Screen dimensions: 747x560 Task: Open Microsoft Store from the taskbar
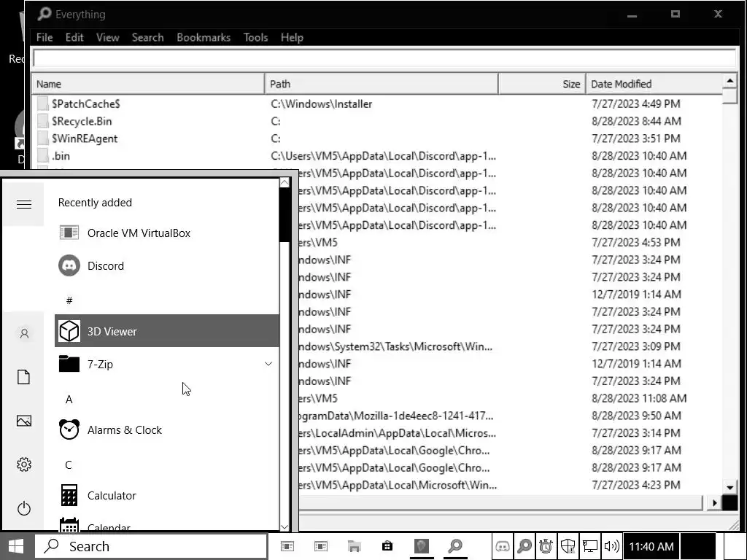coord(387,546)
